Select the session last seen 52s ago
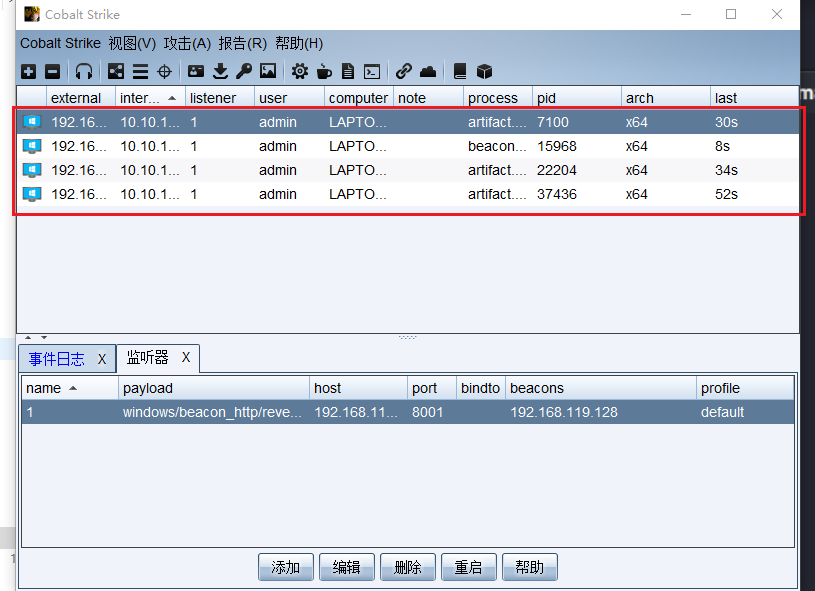815x591 pixels. [x=408, y=194]
